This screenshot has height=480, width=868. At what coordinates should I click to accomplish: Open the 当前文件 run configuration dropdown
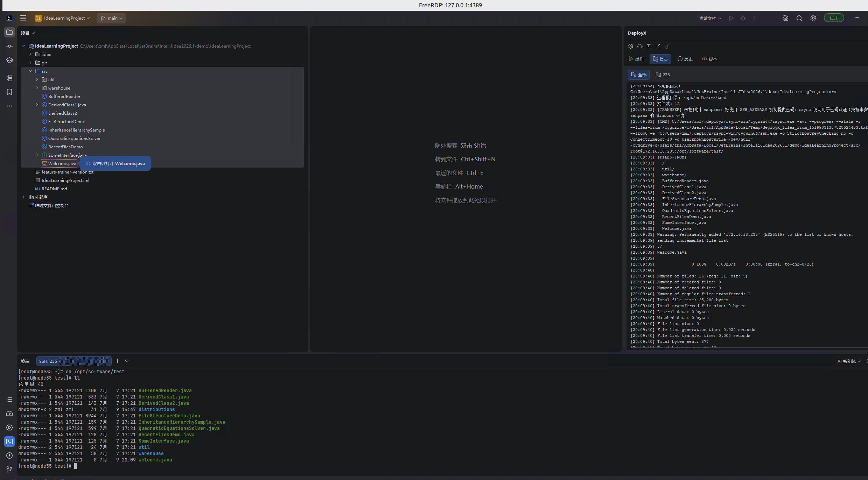pos(710,18)
